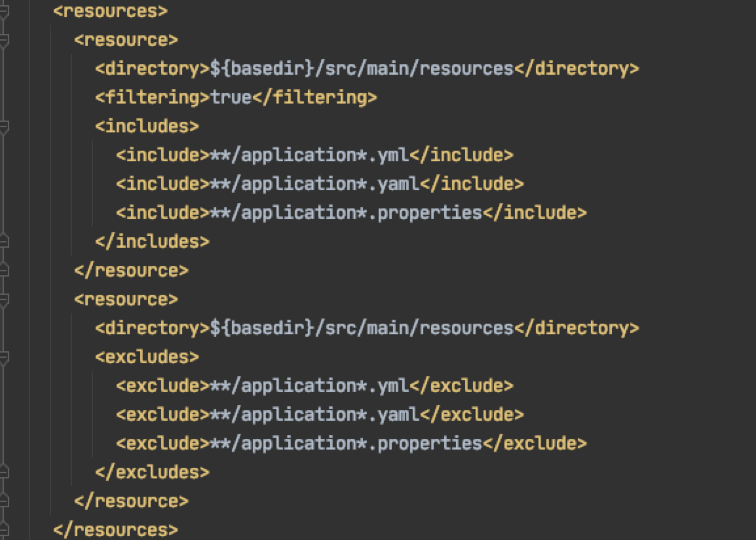Click the first directory path ${basedir}/src/main/resources

click(x=362, y=69)
